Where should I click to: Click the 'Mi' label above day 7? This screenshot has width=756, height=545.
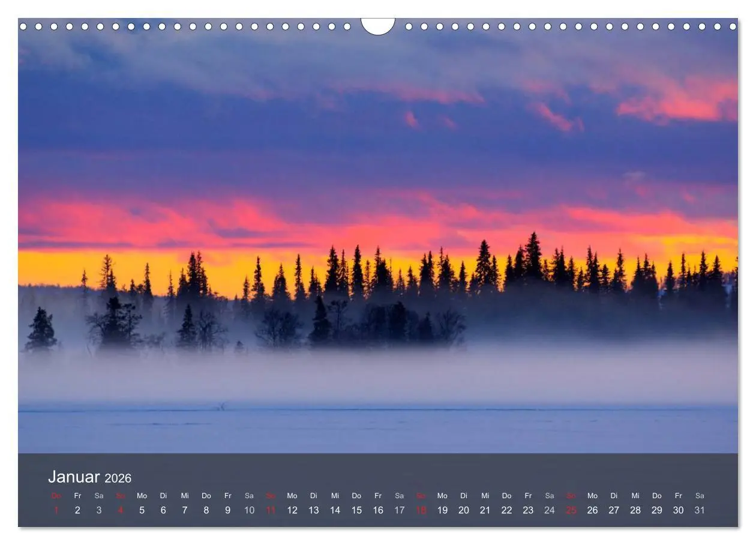pos(185,496)
